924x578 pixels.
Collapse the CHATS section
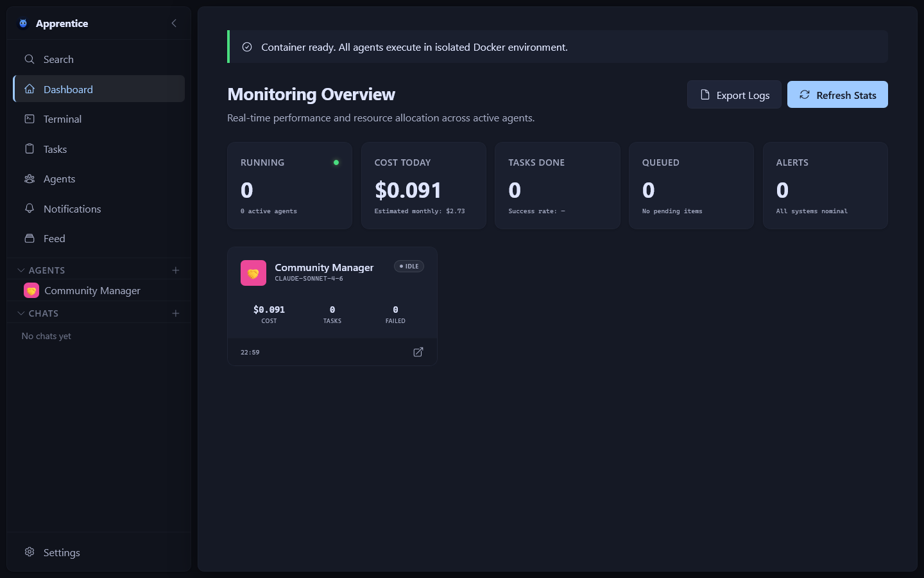[21, 313]
